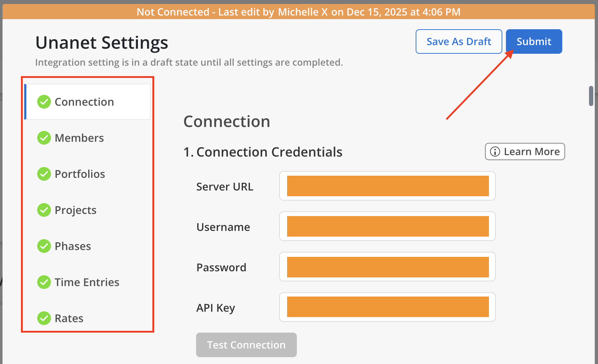Click the vertical scrollbar thumb
Screen dimensions: 598x364
point(591,96)
